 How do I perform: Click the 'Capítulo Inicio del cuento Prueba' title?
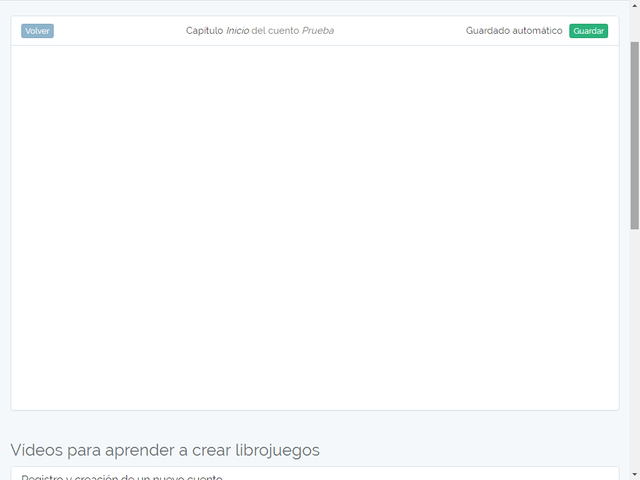pyautogui.click(x=260, y=31)
